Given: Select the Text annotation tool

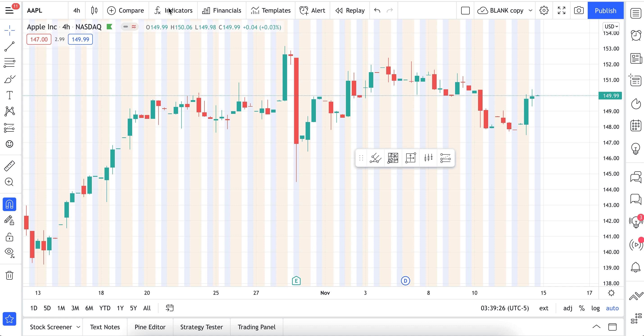Looking at the screenshot, I should tap(9, 95).
